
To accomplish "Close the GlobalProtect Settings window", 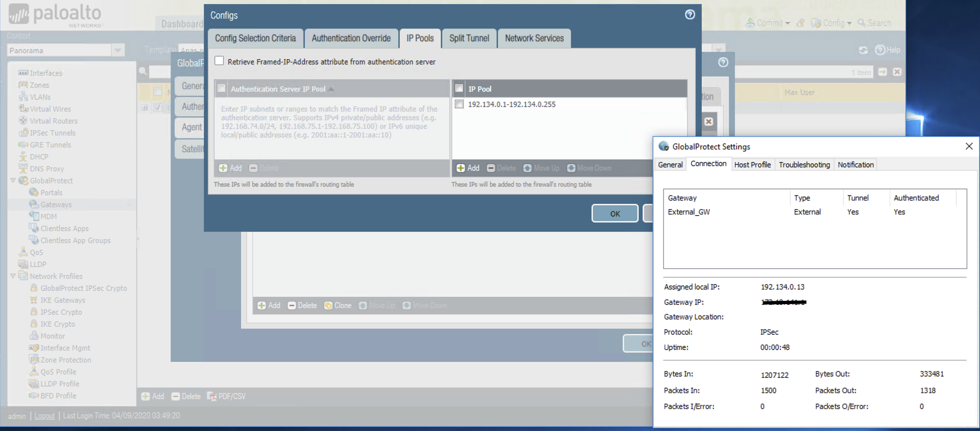I will [969, 146].
